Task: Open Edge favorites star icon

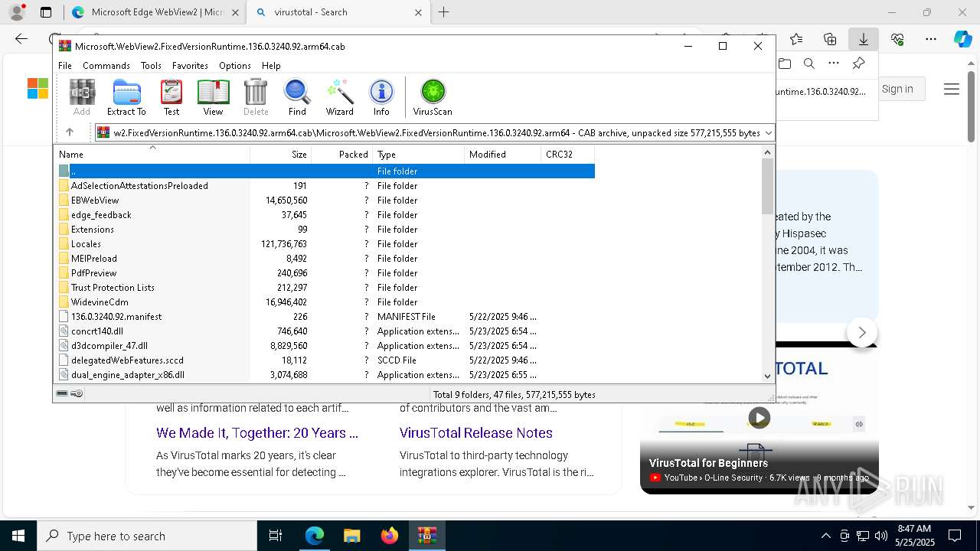Action: (796, 39)
